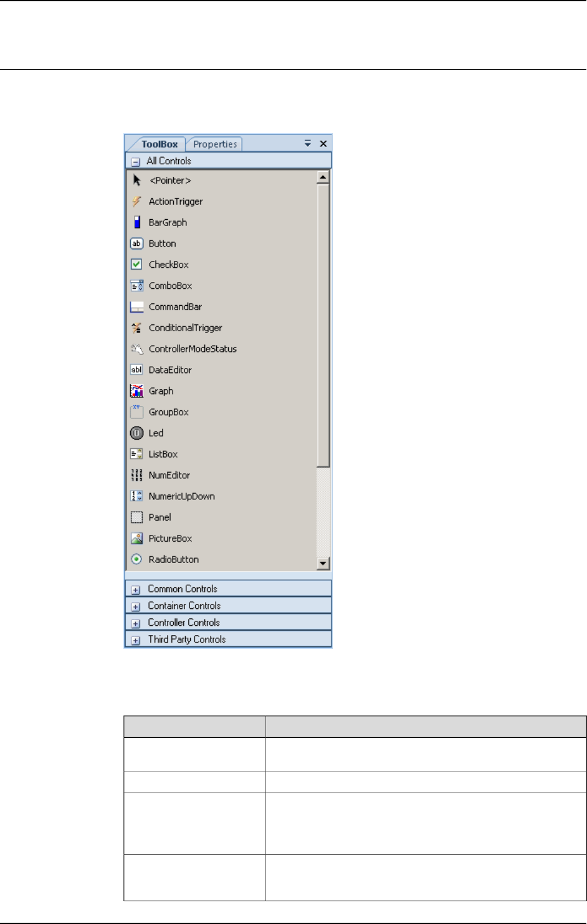
Task: Click the 'GroupBox' label
Action: [168, 412]
